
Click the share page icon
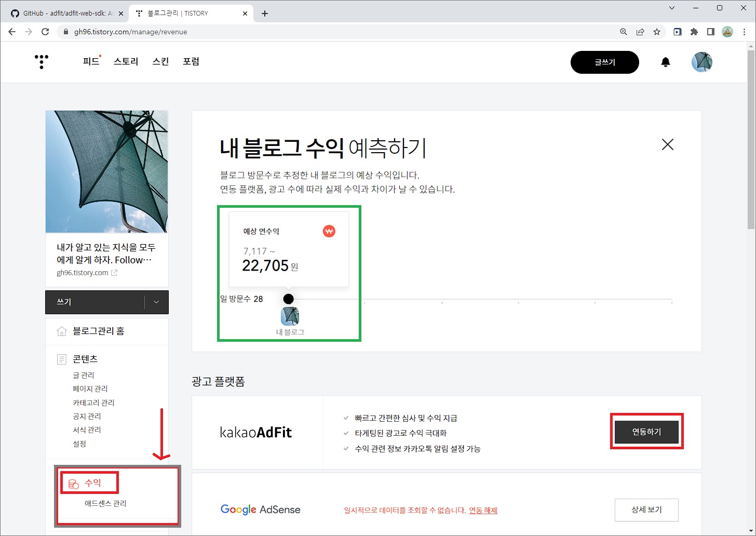pyautogui.click(x=640, y=32)
